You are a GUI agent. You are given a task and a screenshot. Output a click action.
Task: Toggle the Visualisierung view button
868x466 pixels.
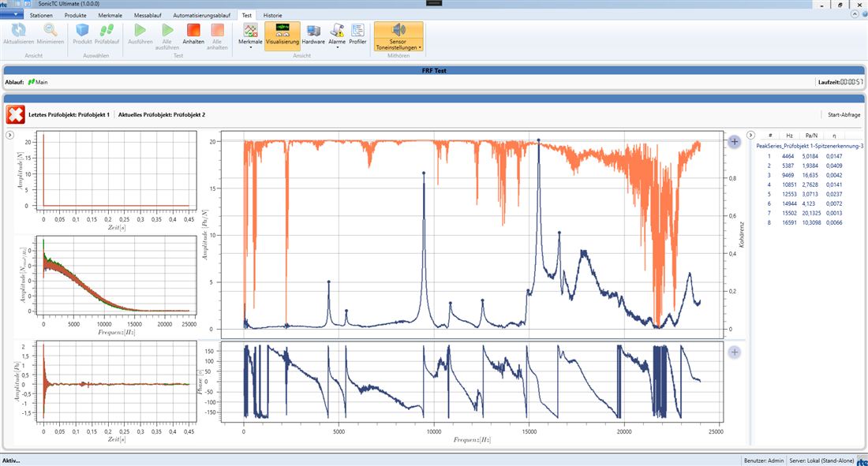(x=282, y=36)
